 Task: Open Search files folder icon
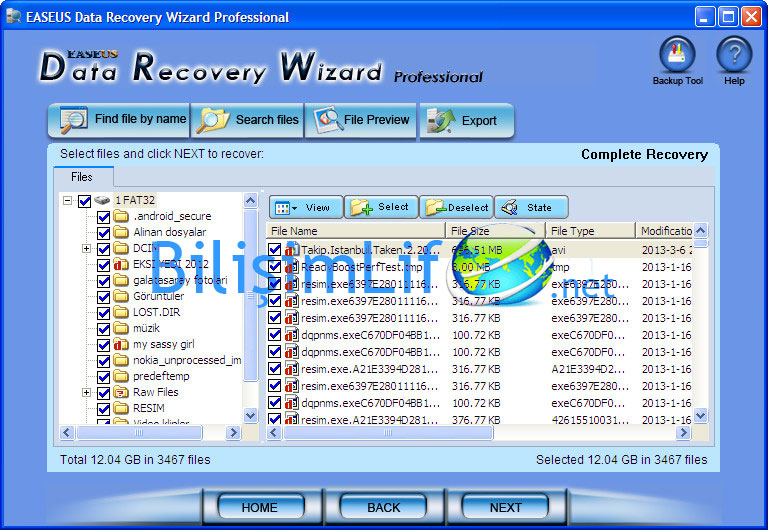pos(214,120)
